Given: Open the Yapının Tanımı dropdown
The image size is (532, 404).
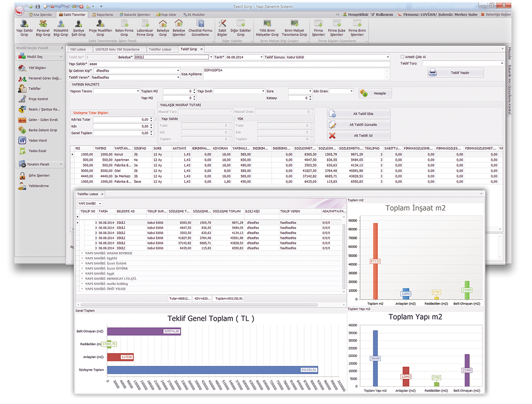Looking at the screenshot, I should [x=138, y=91].
